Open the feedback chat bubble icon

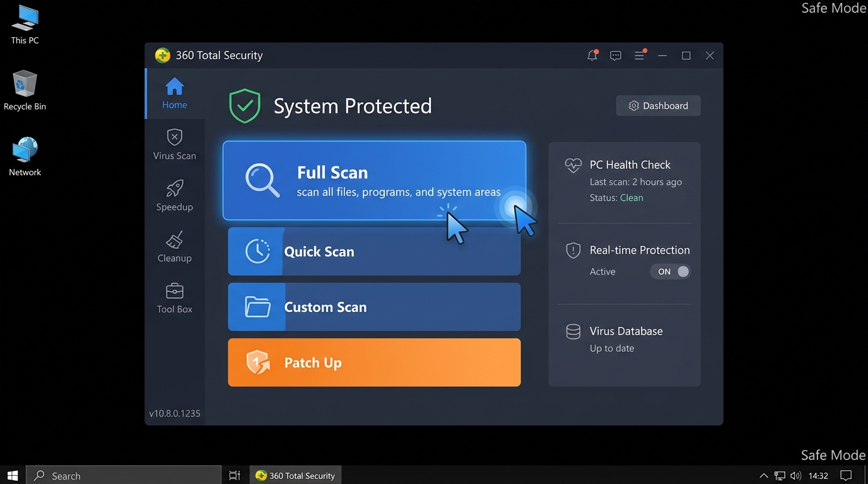point(615,55)
